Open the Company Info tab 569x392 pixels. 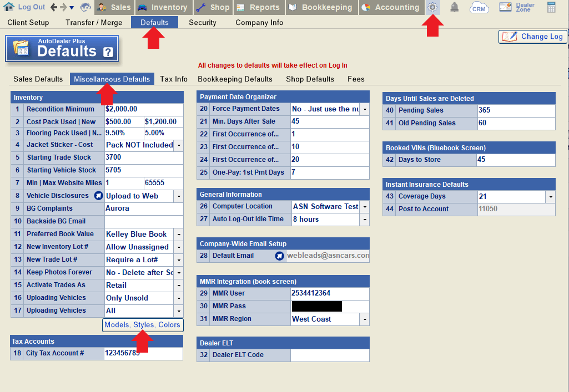[x=259, y=23]
